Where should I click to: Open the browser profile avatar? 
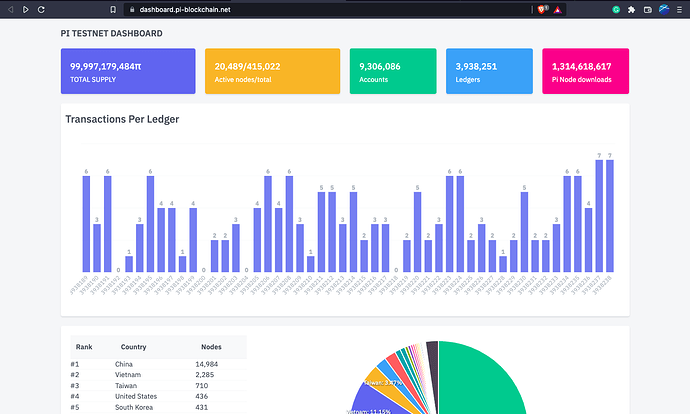pos(664,9)
